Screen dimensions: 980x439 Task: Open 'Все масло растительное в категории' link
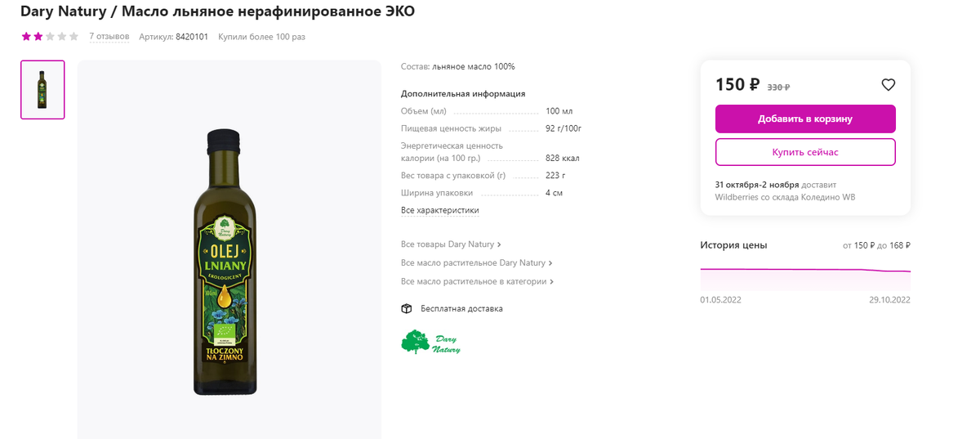pyautogui.click(x=478, y=281)
